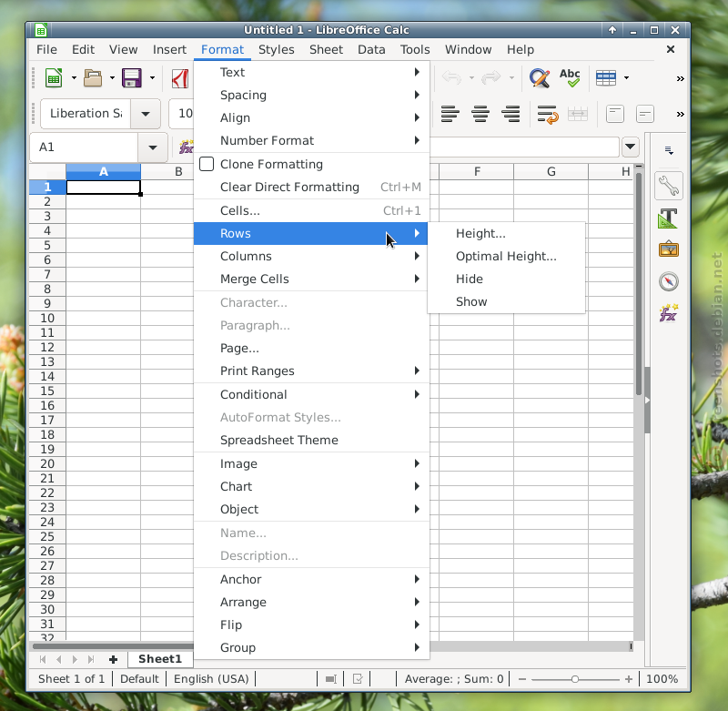Click the Align Right icon
Viewport: 728px width, 711px height.
[511, 114]
